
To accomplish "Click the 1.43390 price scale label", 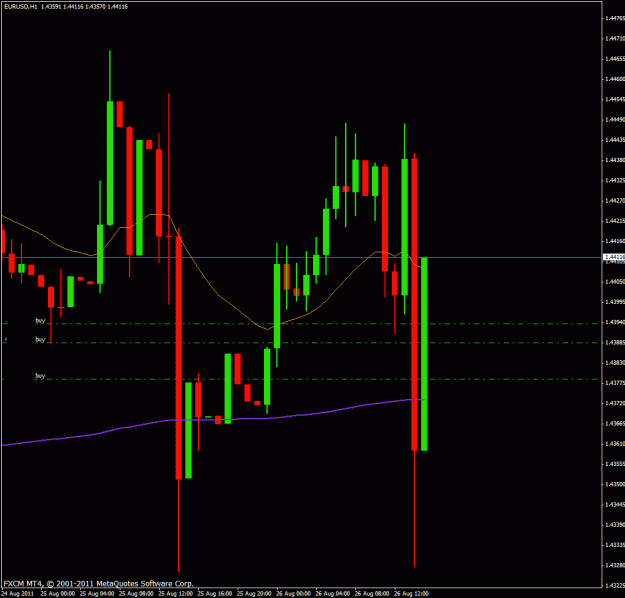I will click(615, 525).
